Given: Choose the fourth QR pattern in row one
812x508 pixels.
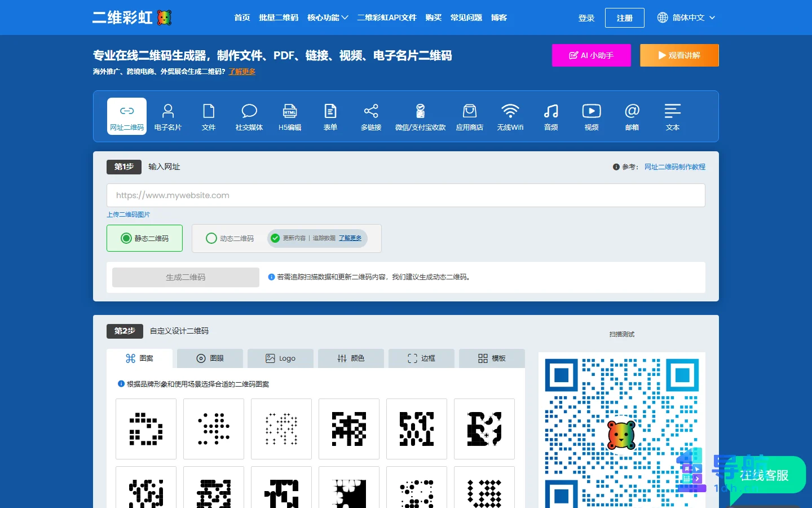Looking at the screenshot, I should point(349,429).
